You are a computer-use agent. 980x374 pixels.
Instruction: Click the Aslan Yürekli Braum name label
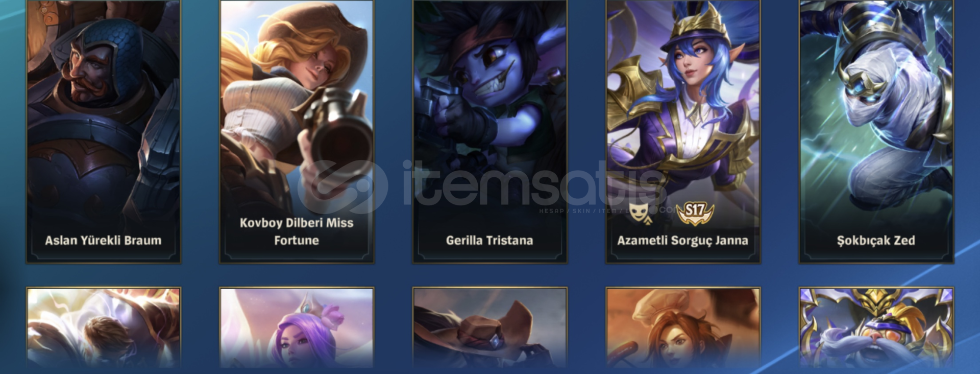[103, 241]
